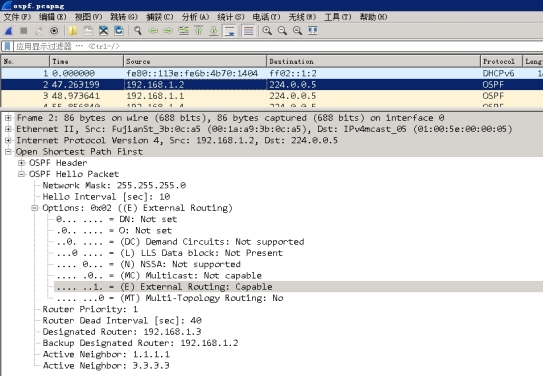Go forward to the next packet
This screenshot has width=543, height=376.
pyautogui.click(x=168, y=31)
